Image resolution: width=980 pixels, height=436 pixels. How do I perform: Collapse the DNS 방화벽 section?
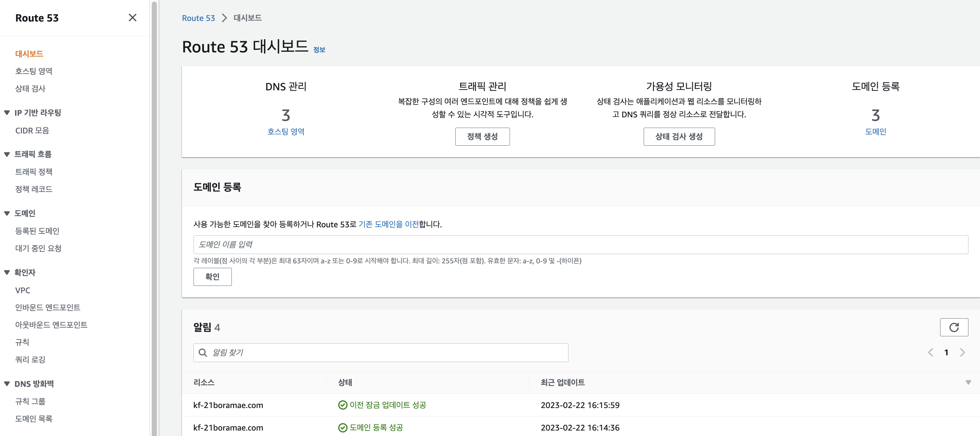7,384
